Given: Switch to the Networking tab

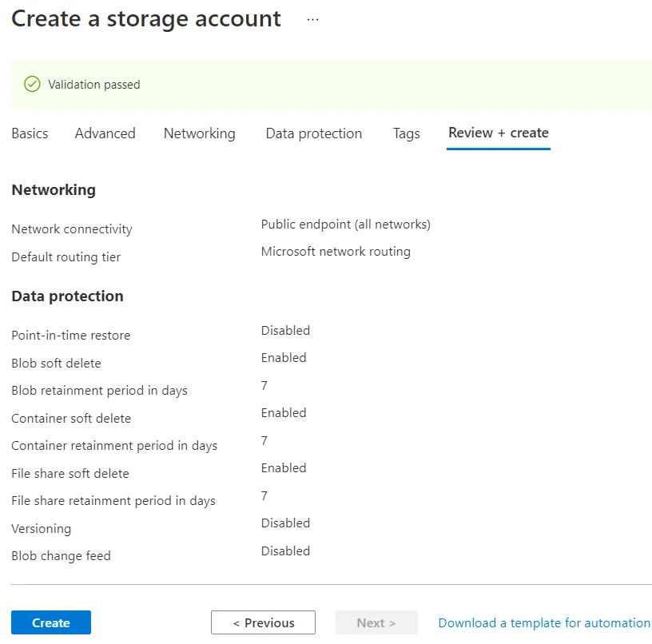Looking at the screenshot, I should [x=199, y=133].
